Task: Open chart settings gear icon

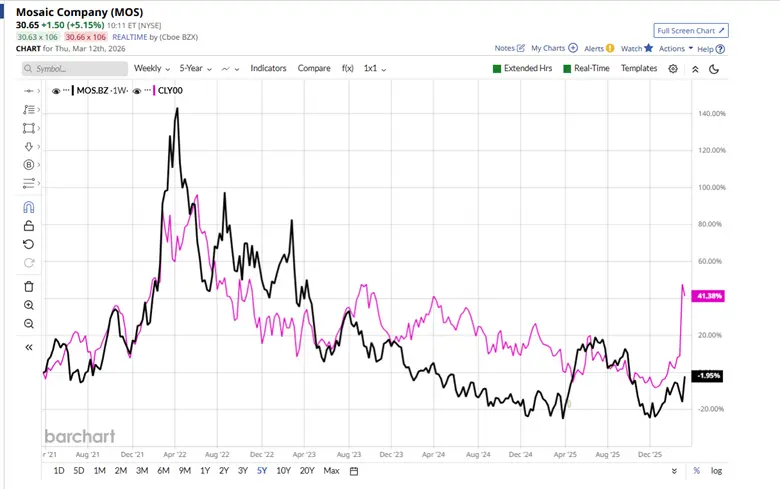Action: (x=673, y=69)
